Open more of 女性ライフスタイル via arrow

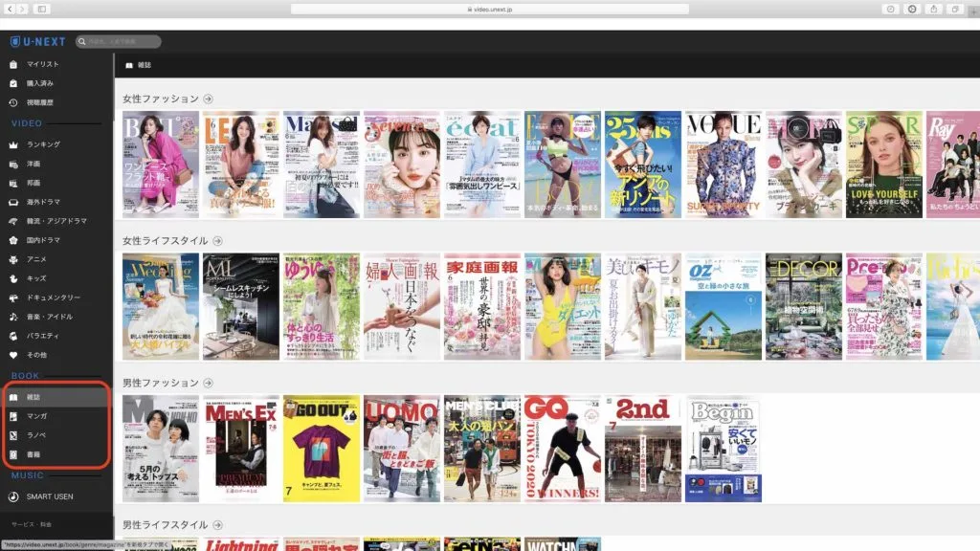[217, 240]
